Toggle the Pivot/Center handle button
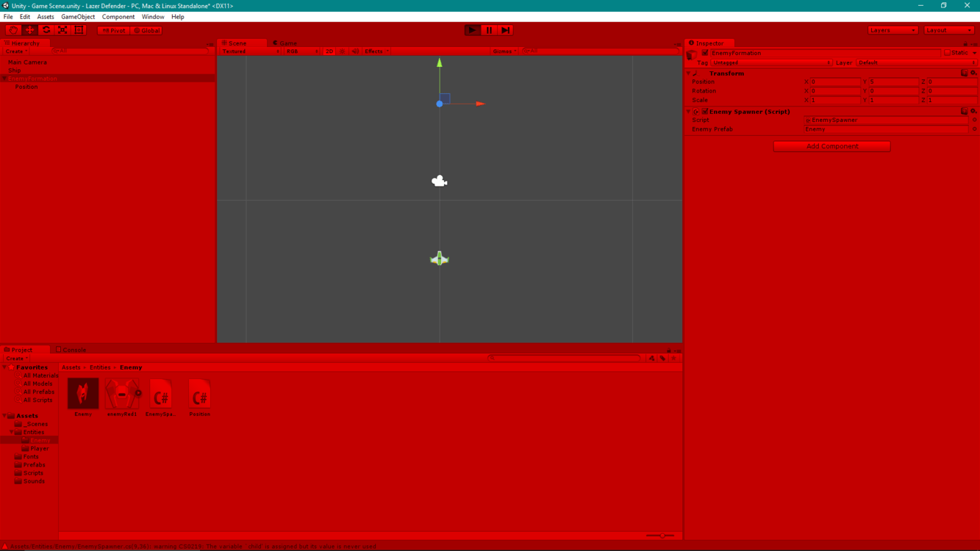This screenshot has width=980, height=551. (113, 30)
